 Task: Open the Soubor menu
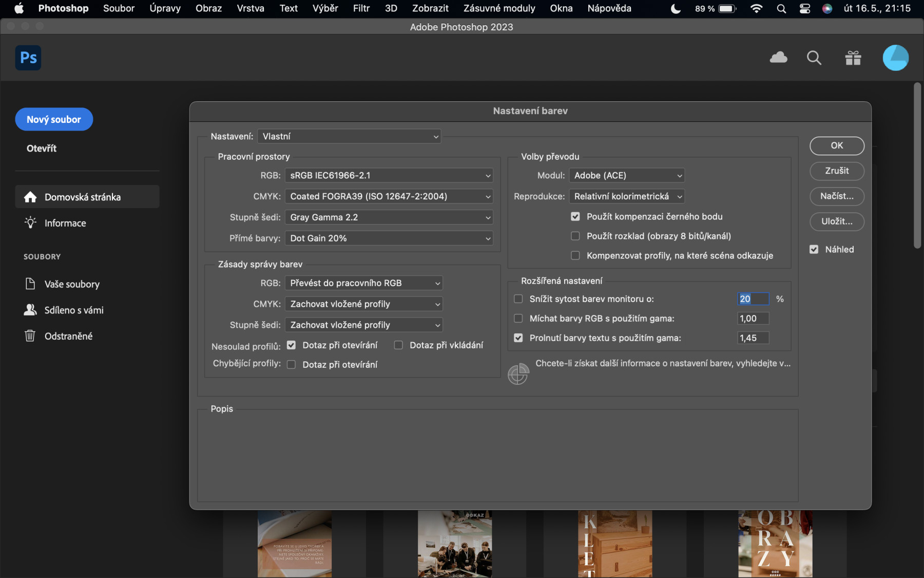point(119,8)
